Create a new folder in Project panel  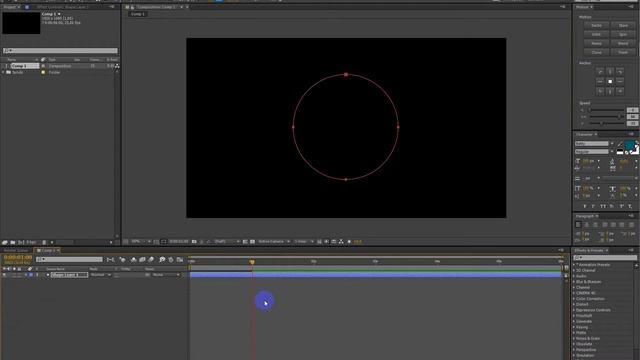click(x=13, y=242)
